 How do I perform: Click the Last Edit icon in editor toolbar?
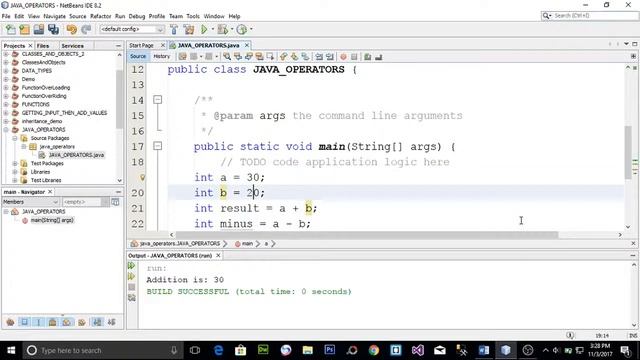click(x=182, y=57)
